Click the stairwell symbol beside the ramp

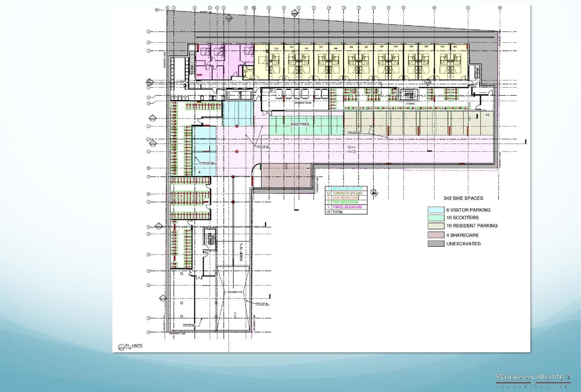click(209, 239)
